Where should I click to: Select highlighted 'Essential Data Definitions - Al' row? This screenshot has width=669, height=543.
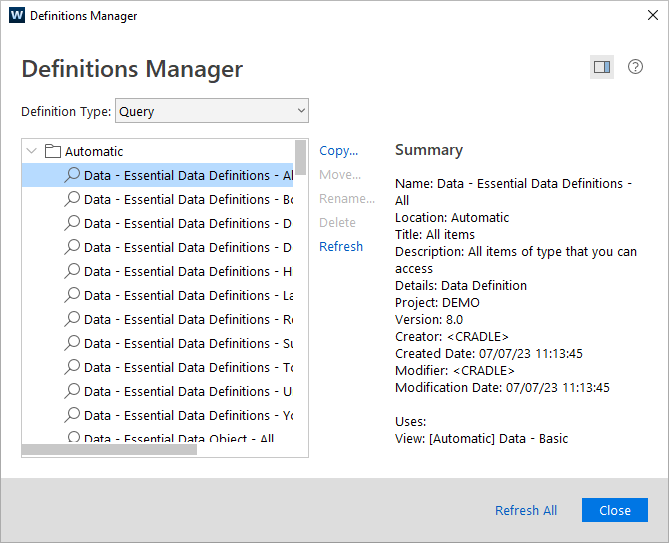(x=157, y=175)
